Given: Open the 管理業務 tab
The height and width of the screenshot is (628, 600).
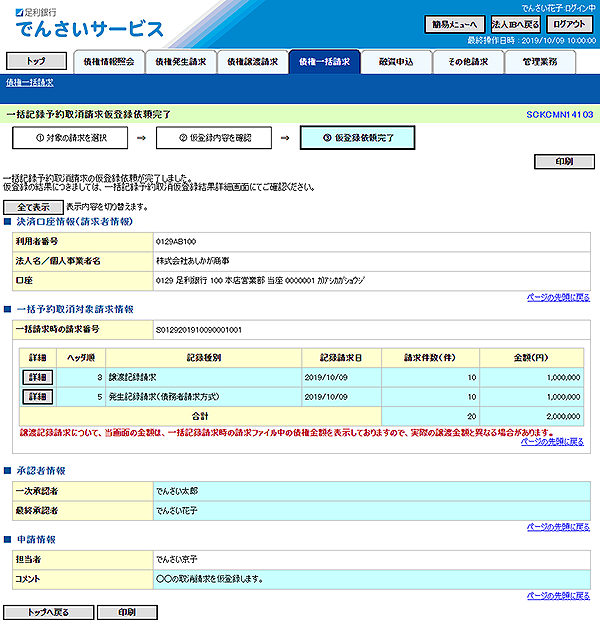Looking at the screenshot, I should click(540, 62).
